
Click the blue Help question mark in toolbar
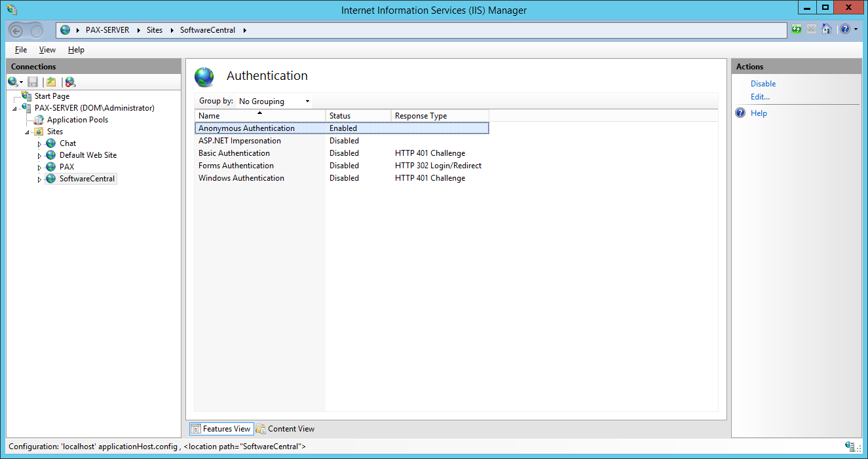tap(845, 29)
